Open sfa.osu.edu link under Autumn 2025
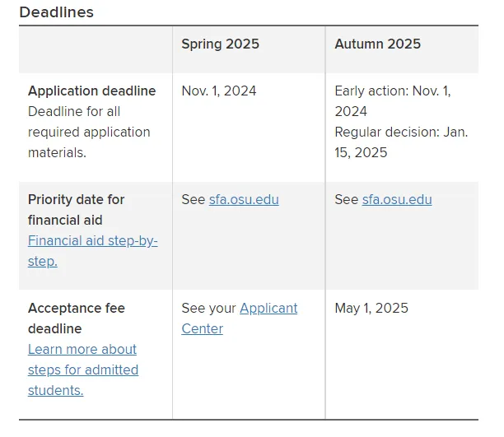Screen dimensions: 504x437 [x=397, y=199]
